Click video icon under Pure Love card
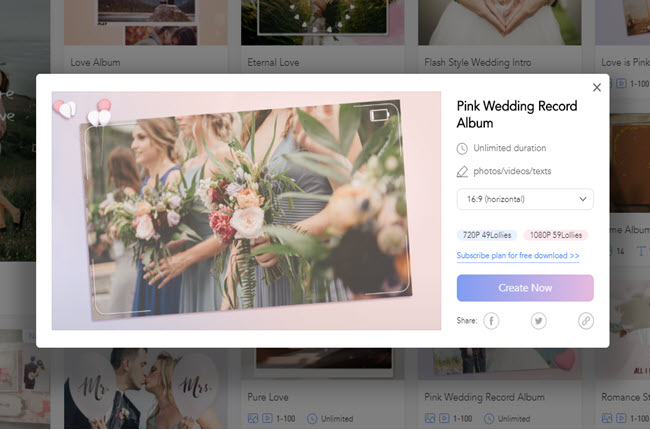The width and height of the screenshot is (650, 430). click(x=267, y=418)
